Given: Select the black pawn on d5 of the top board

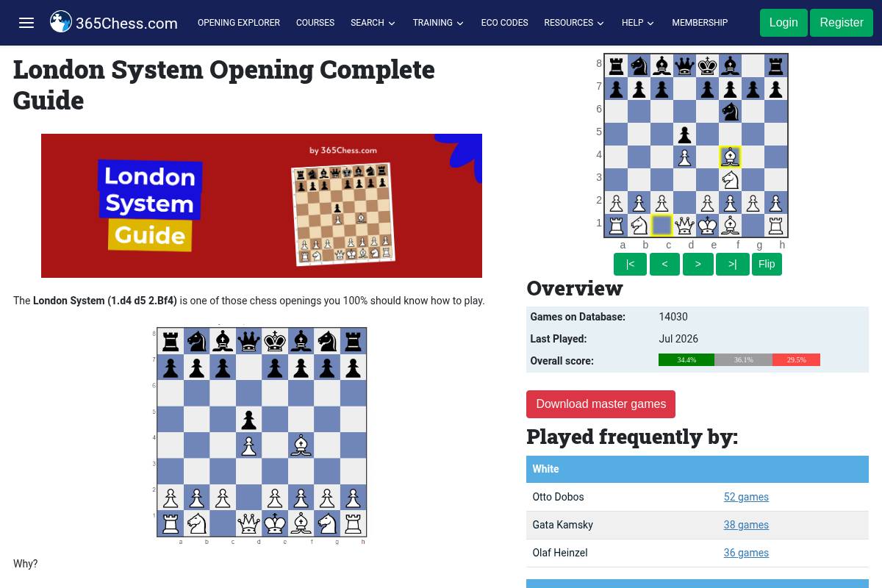Looking at the screenshot, I should pyautogui.click(x=684, y=134).
